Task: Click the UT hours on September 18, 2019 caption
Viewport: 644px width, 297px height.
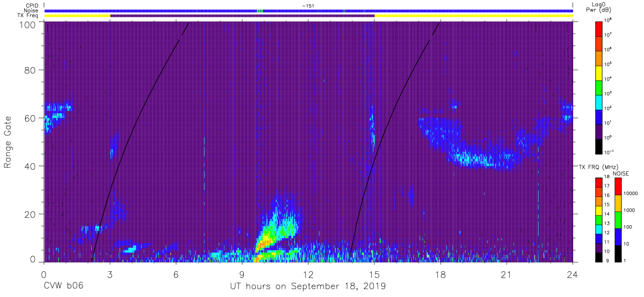Action: coord(308,285)
